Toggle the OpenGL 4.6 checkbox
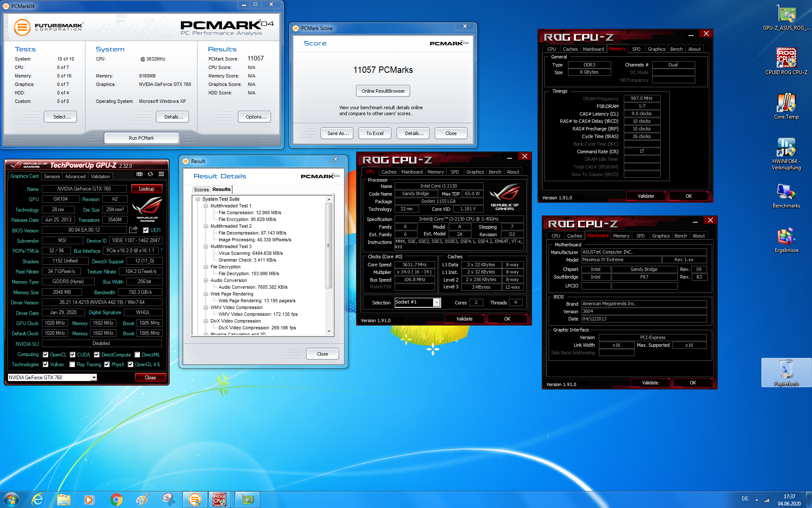This screenshot has height=508, width=812. click(x=131, y=364)
